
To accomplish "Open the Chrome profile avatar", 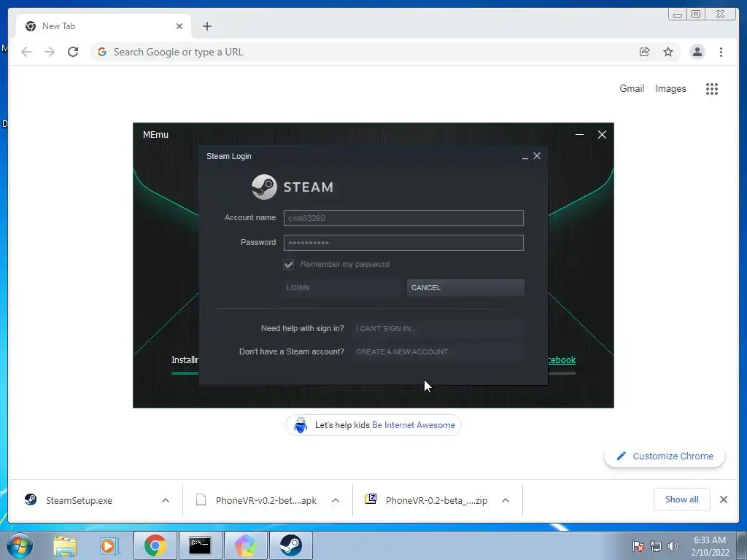I will click(x=697, y=52).
